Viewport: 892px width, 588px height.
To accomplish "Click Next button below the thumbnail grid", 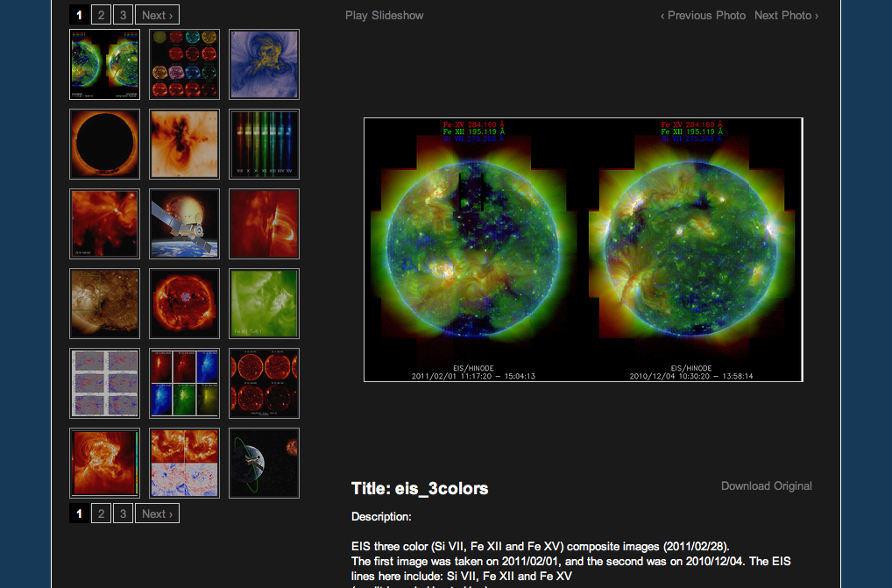I will click(157, 514).
